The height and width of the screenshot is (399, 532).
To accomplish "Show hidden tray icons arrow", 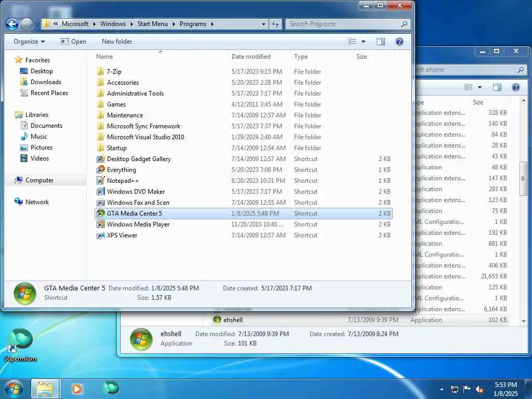I will (x=442, y=389).
